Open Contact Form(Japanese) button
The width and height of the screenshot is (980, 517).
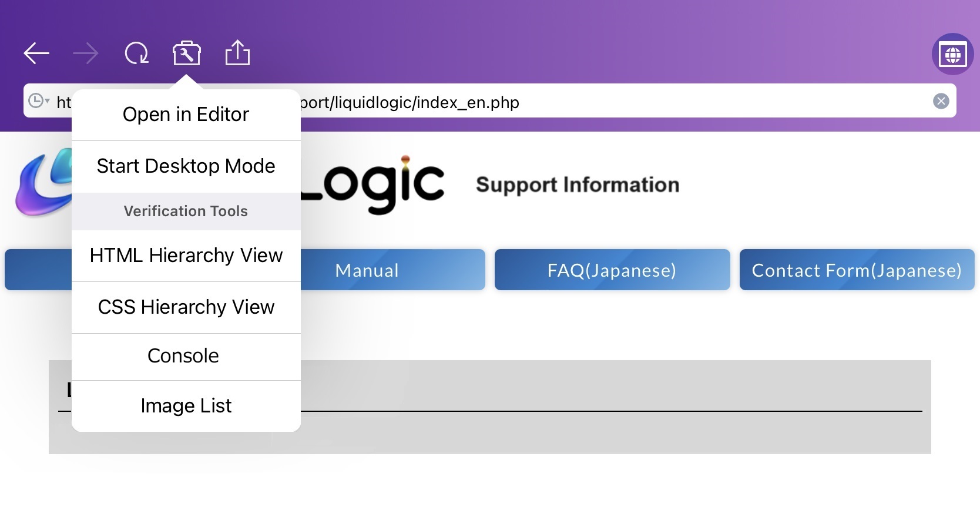click(857, 270)
